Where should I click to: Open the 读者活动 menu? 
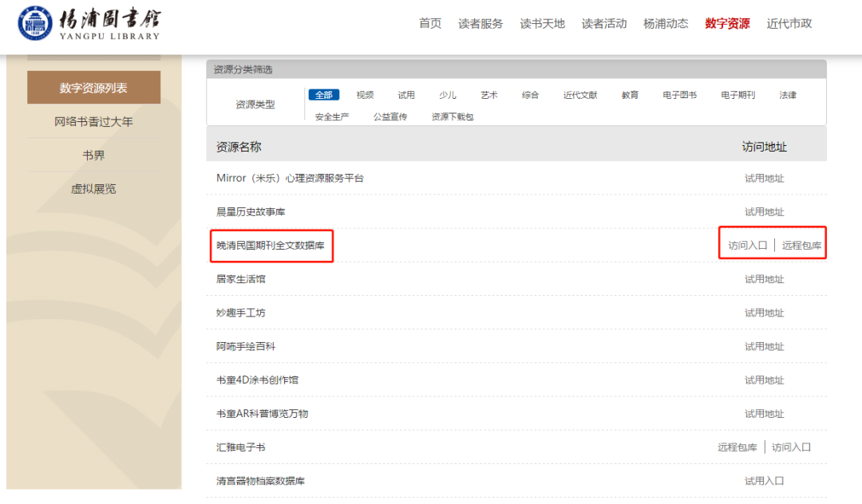point(603,23)
